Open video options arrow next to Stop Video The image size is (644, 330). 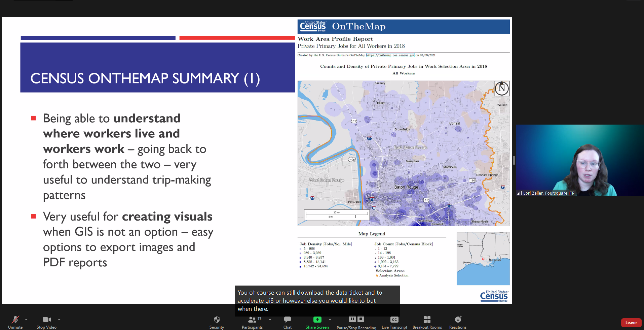pyautogui.click(x=59, y=320)
